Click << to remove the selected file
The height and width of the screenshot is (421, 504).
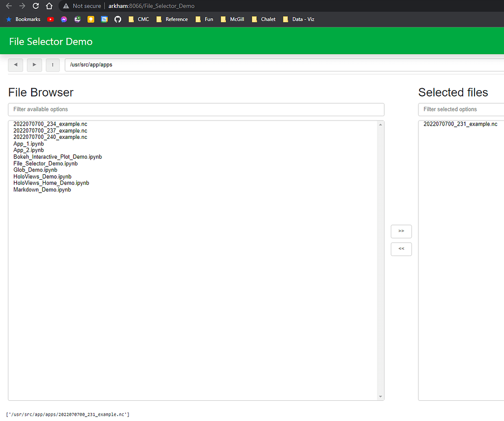401,249
